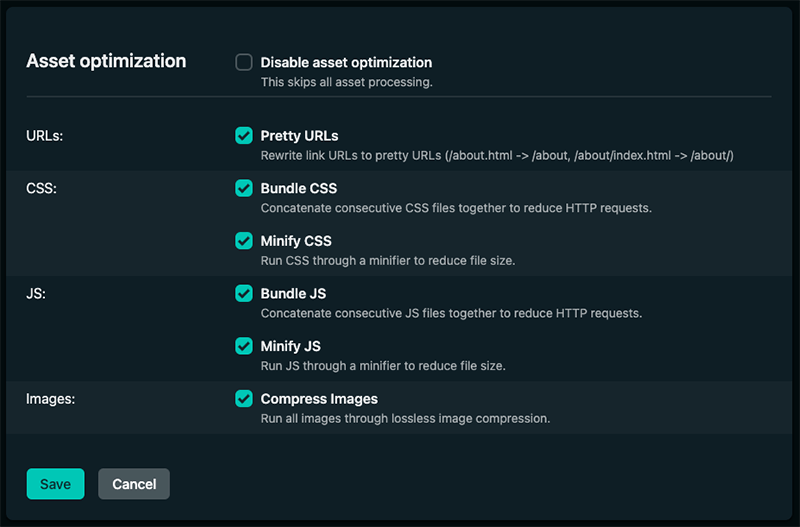Click the Cancel button
The width and height of the screenshot is (800, 527).
134,484
